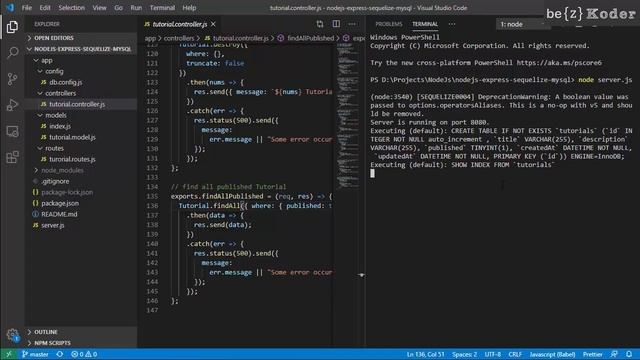
Task: Open errors and warnings count
Action: (x=84, y=354)
